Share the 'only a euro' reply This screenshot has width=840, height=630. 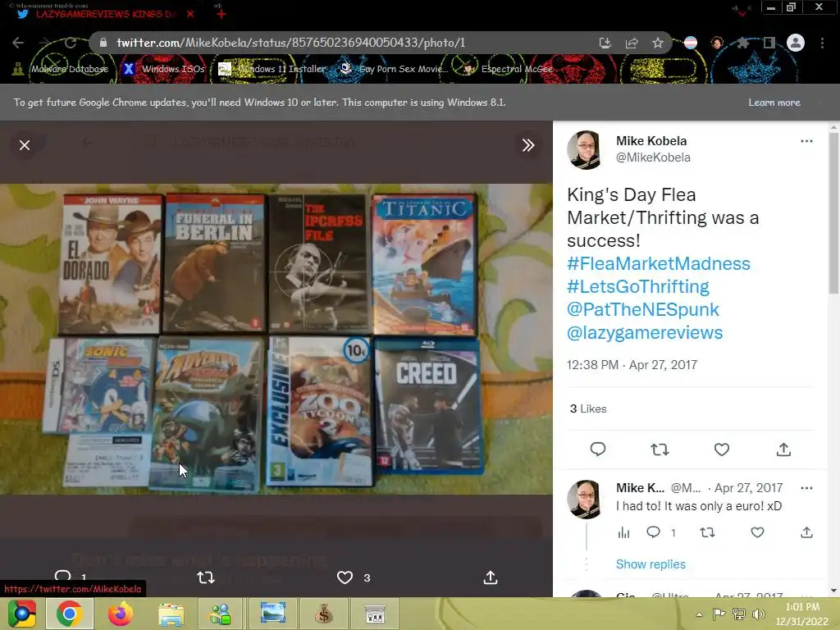pos(806,532)
